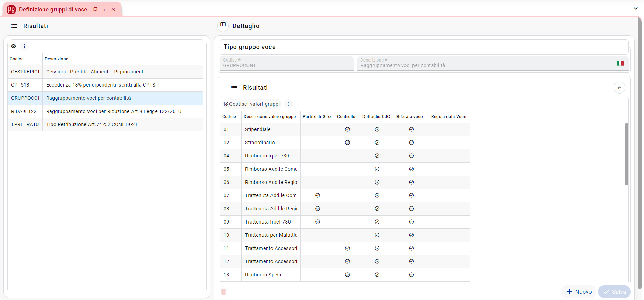Image resolution: width=644 pixels, height=300 pixels.
Task: Select the row with code 06
Action: tap(345, 182)
